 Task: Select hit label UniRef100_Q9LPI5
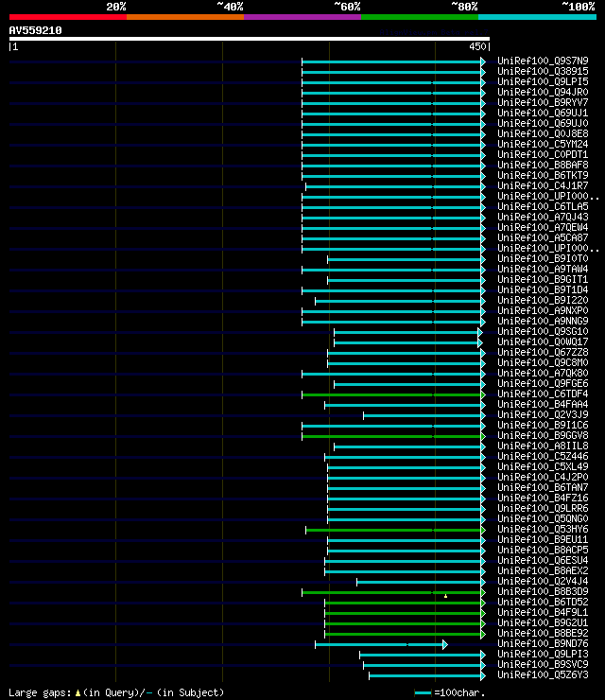tap(543, 81)
